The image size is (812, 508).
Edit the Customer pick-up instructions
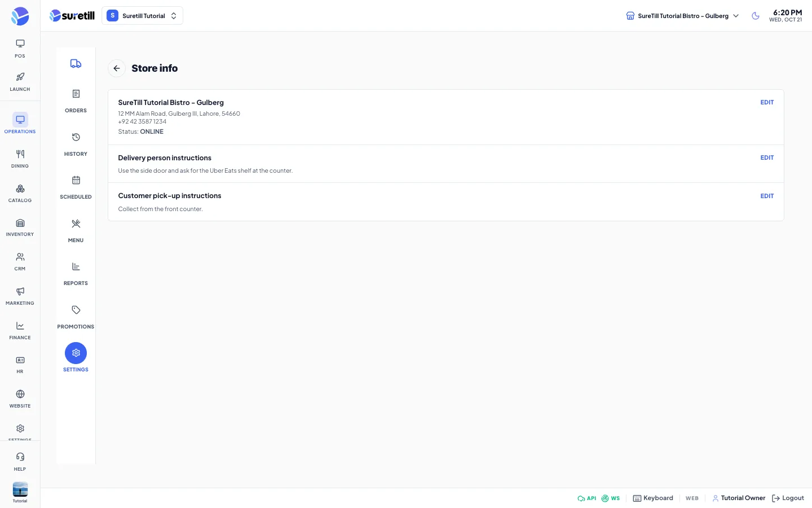pyautogui.click(x=767, y=196)
